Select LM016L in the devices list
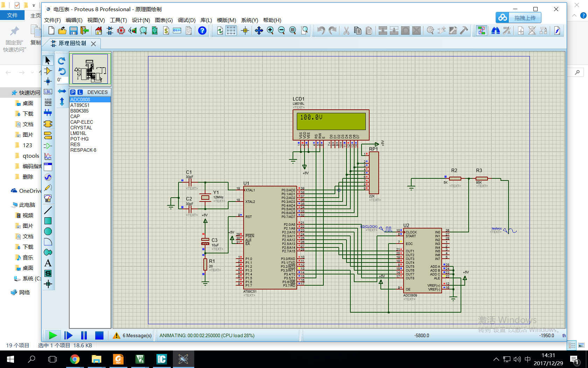 point(90,133)
